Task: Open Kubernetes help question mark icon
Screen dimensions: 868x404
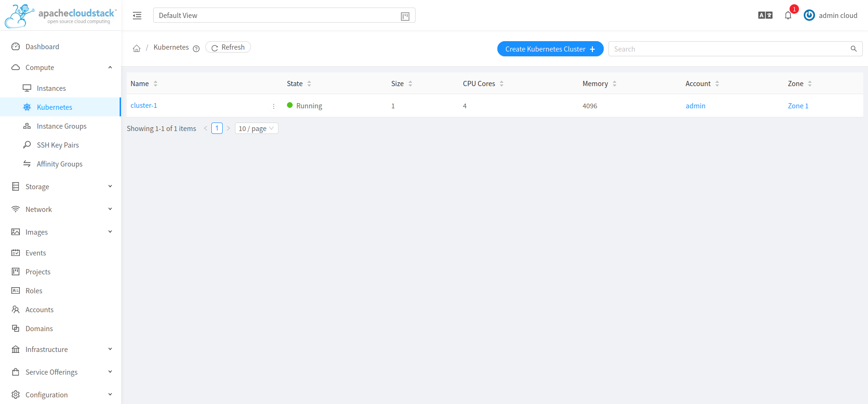Action: [196, 48]
